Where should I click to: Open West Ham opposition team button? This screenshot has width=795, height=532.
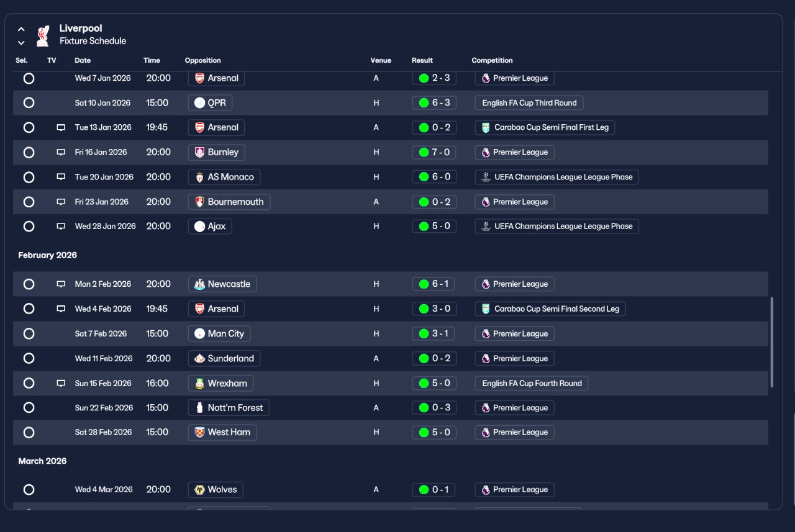point(222,432)
